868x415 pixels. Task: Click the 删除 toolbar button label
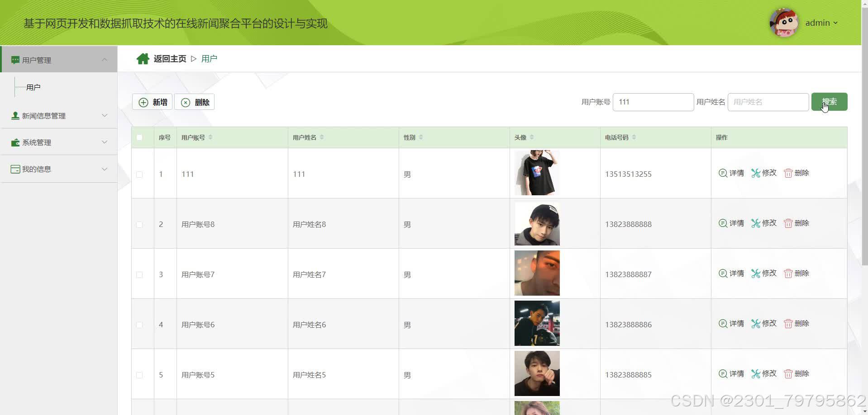coord(202,103)
